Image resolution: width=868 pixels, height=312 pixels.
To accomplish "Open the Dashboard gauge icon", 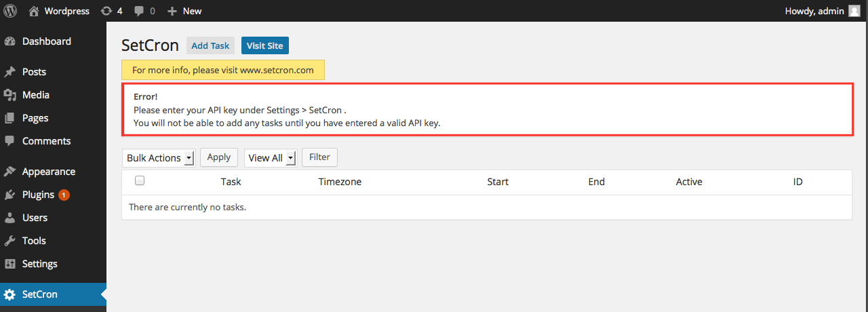I will tap(9, 41).
